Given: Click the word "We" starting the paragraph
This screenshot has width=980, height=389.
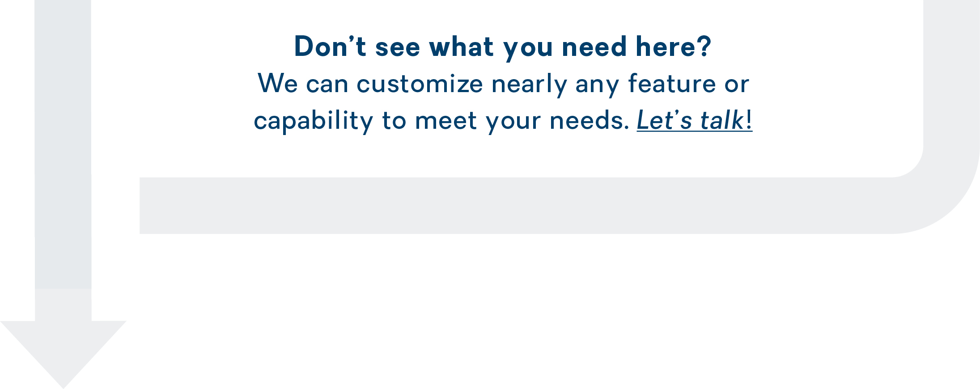Looking at the screenshot, I should pyautogui.click(x=278, y=84).
